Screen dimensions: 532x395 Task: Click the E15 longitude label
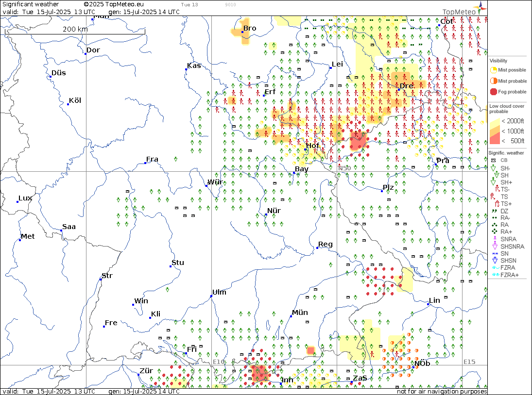pyautogui.click(x=470, y=362)
